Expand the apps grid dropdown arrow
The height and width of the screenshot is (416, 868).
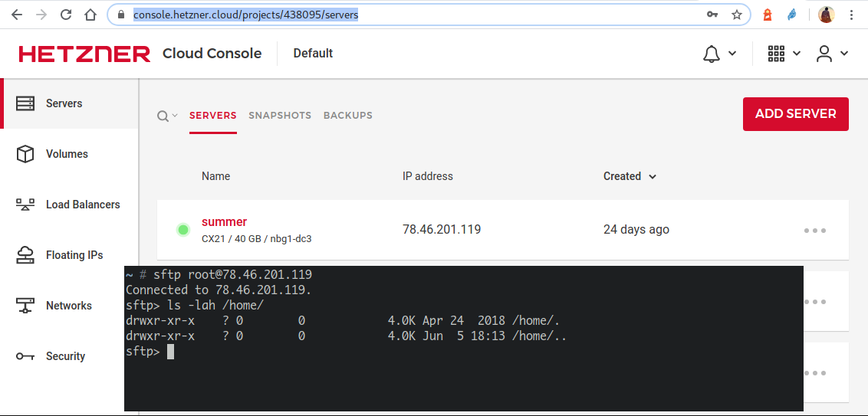(797, 54)
